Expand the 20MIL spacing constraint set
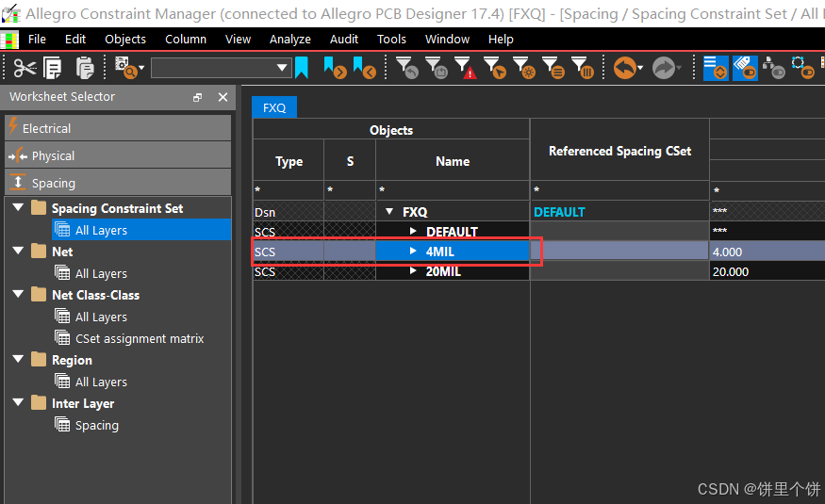Screen dimensions: 825x504 413,270
